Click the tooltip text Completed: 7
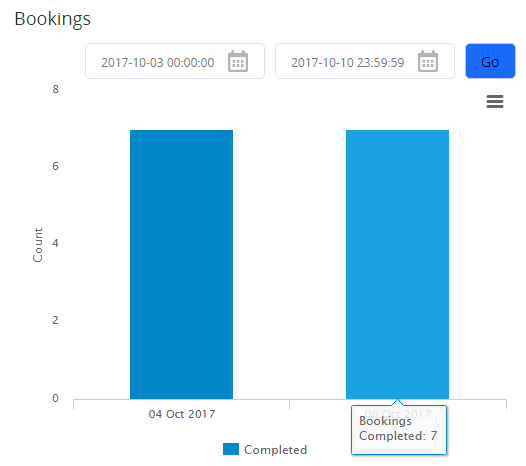526x466 pixels. tap(398, 436)
